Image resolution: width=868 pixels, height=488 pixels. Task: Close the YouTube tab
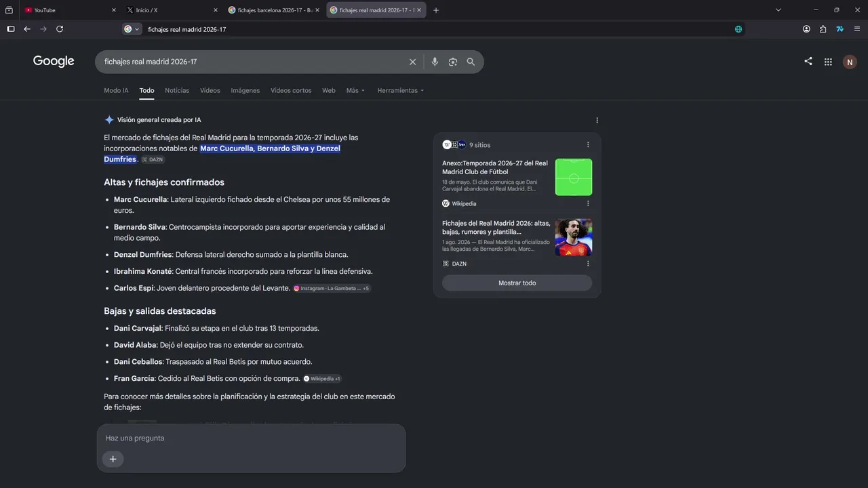point(113,10)
